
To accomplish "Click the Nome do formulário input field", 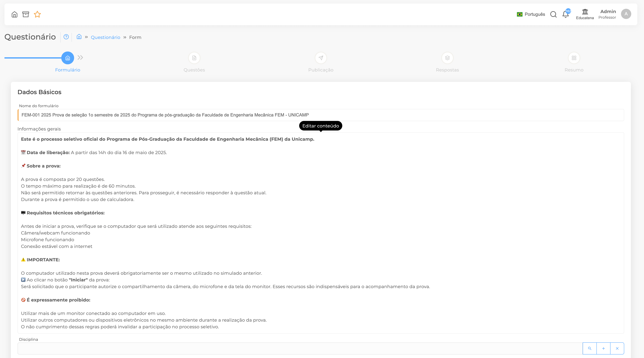I will [x=321, y=115].
